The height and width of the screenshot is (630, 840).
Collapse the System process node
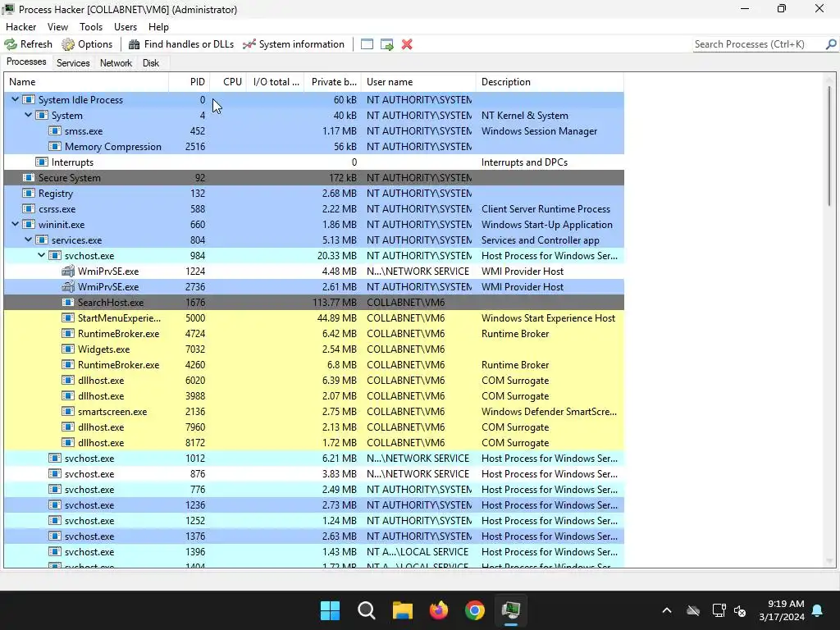pyautogui.click(x=29, y=115)
